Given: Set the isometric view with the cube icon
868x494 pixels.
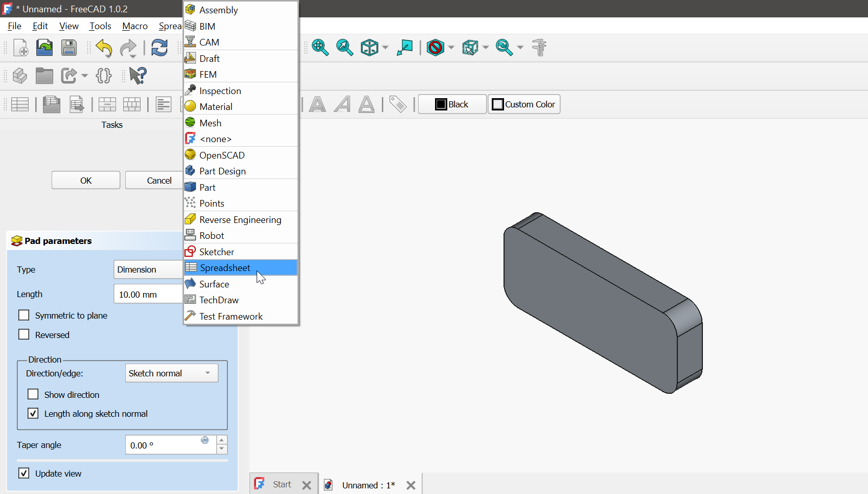Looking at the screenshot, I should coord(369,48).
